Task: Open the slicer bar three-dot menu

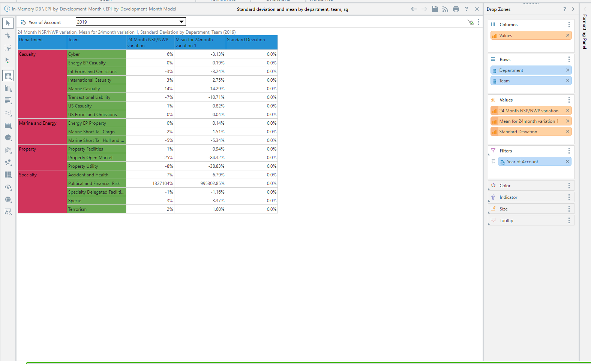Action: [478, 22]
